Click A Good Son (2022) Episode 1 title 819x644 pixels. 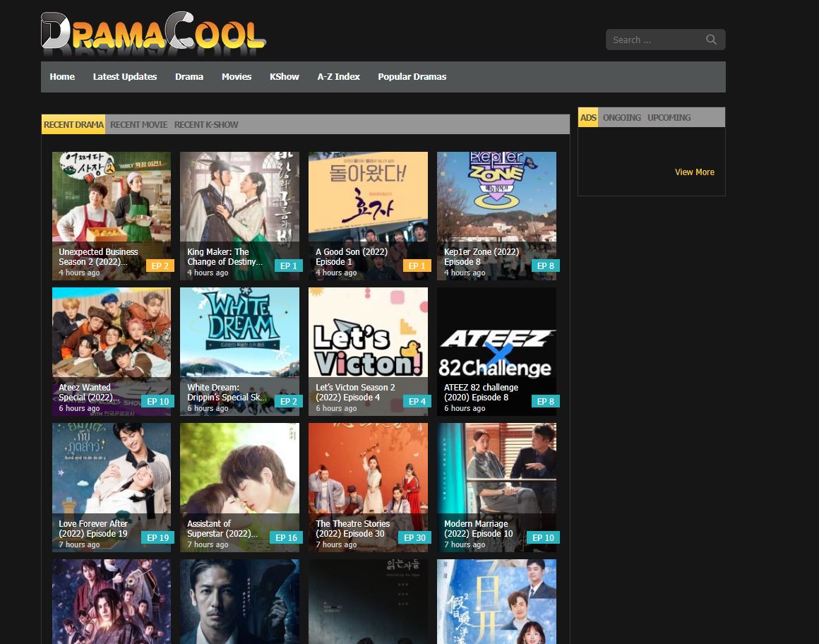tap(352, 256)
